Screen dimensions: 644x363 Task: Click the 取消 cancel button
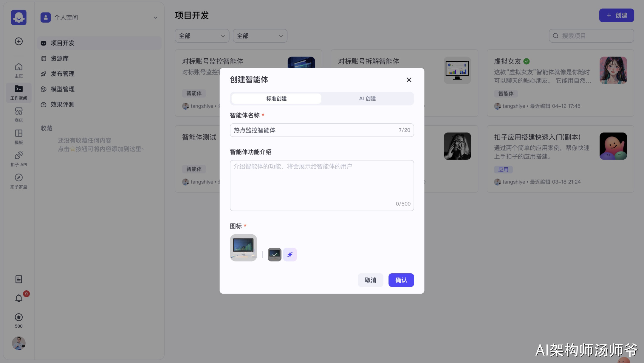pyautogui.click(x=370, y=280)
